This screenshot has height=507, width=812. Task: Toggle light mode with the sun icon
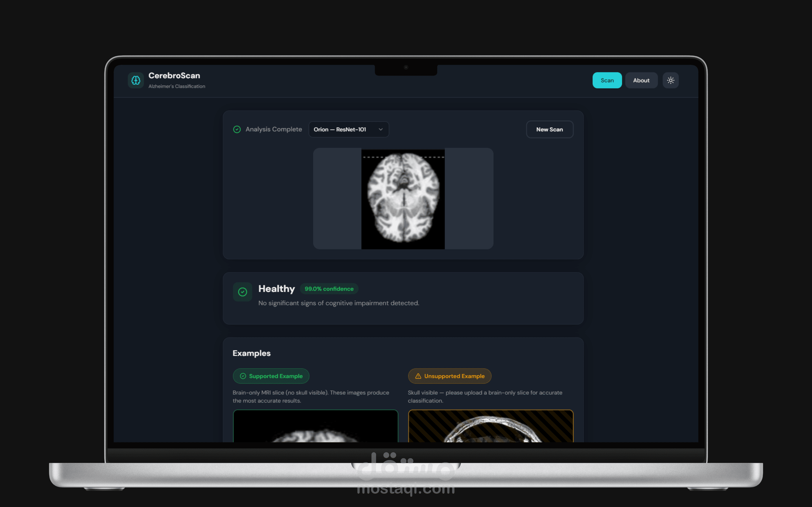(670, 81)
